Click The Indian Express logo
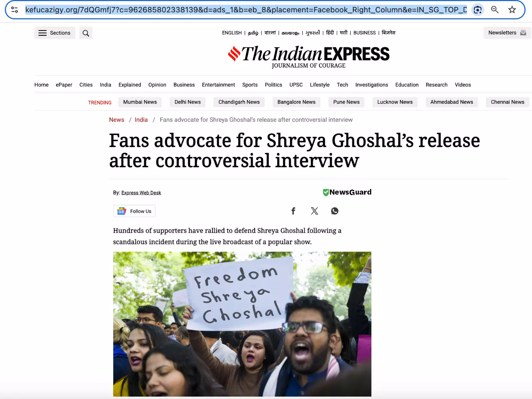Image resolution: width=532 pixels, height=399 pixels. tap(309, 57)
